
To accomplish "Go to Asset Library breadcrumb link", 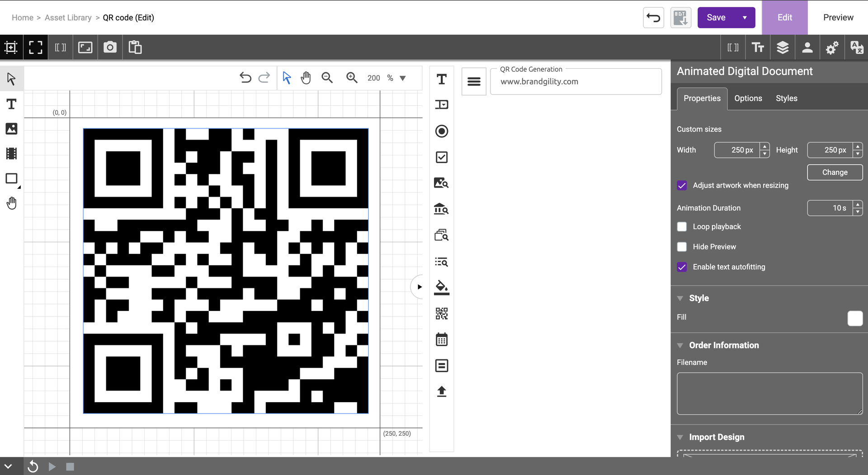I will 68,18.
